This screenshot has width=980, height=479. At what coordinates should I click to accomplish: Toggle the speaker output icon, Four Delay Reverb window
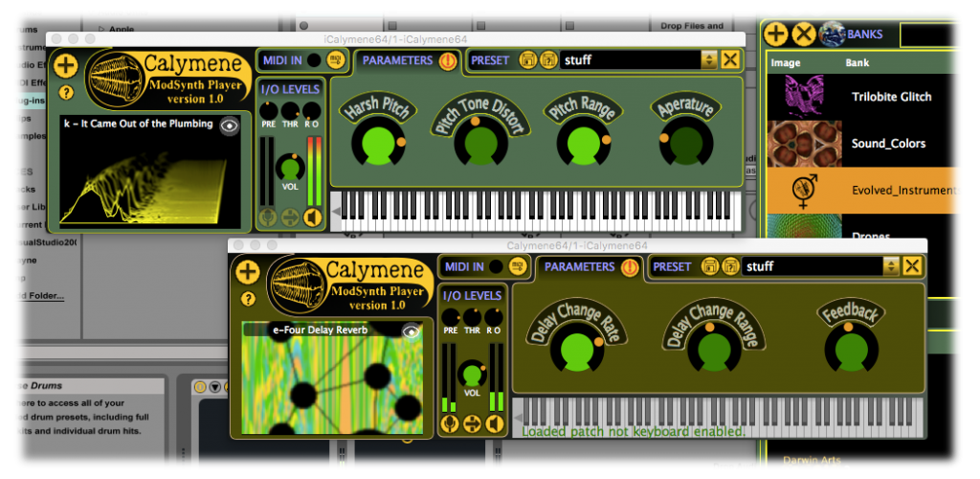[x=494, y=423]
